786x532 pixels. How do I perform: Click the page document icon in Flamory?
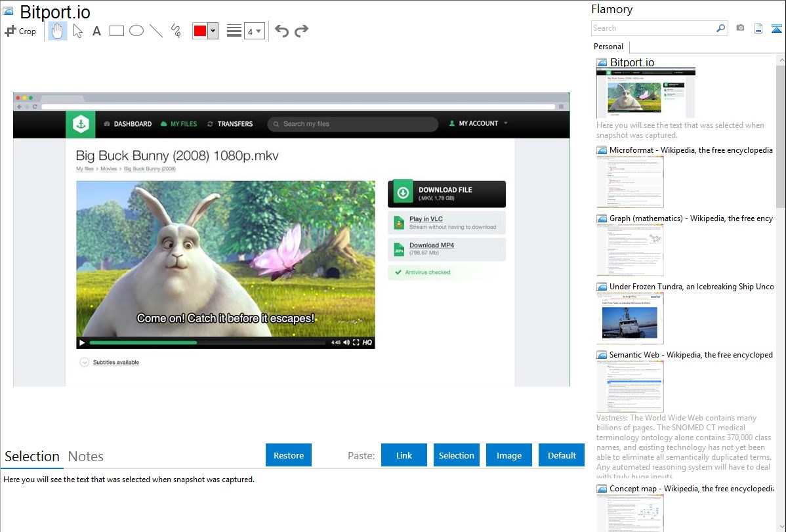coord(758,28)
